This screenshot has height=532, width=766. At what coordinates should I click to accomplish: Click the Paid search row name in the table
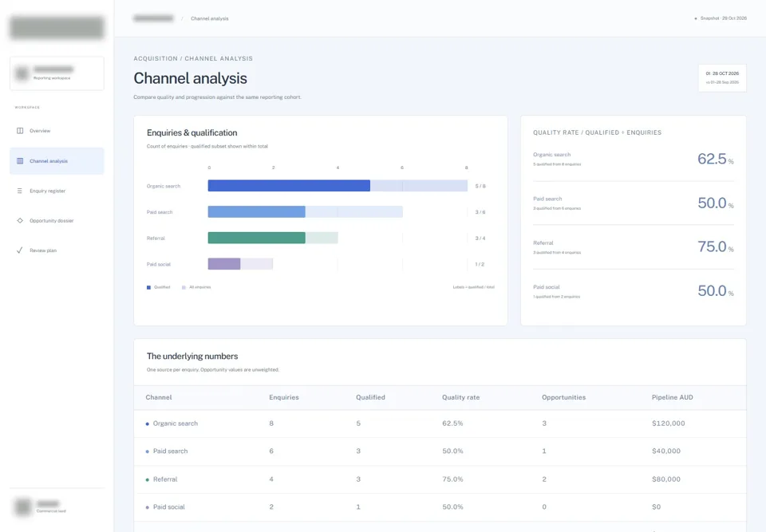[171, 451]
